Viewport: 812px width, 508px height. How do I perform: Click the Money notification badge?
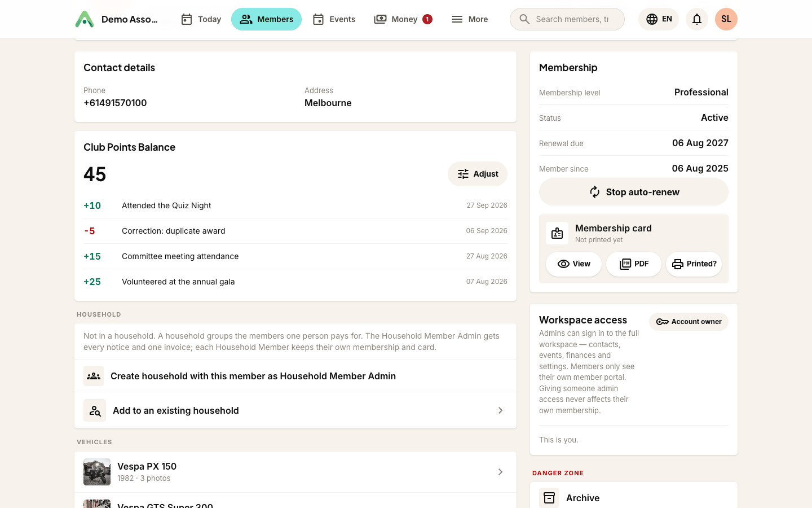(427, 19)
